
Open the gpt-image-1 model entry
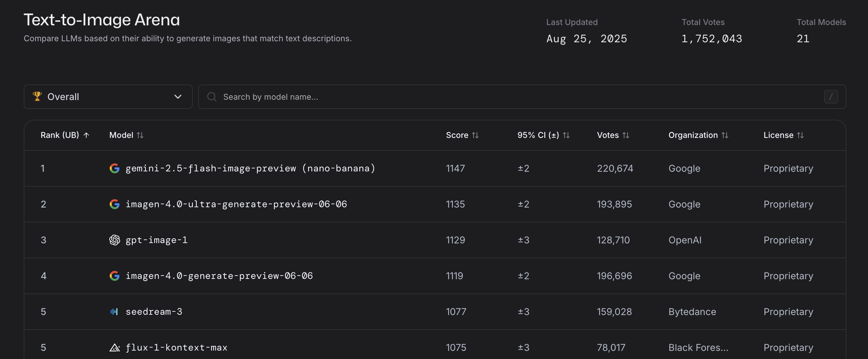pos(156,240)
